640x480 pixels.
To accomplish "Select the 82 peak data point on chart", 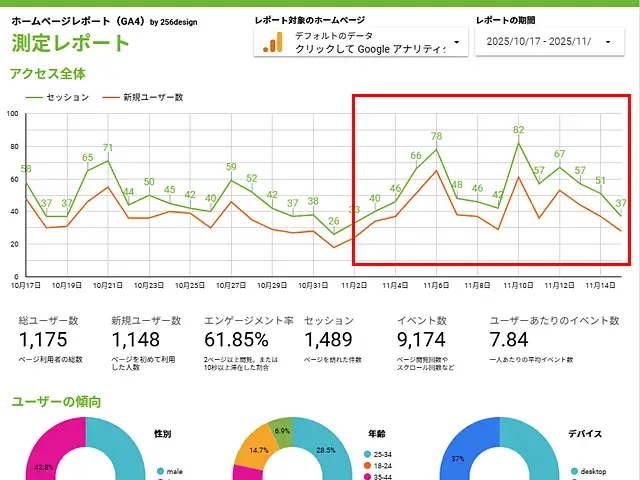I will pyautogui.click(x=518, y=142).
